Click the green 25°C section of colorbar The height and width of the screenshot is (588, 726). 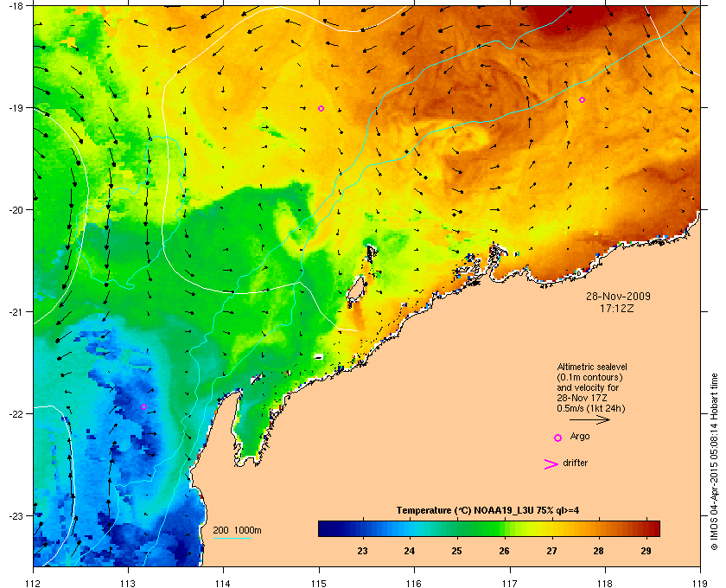click(457, 528)
